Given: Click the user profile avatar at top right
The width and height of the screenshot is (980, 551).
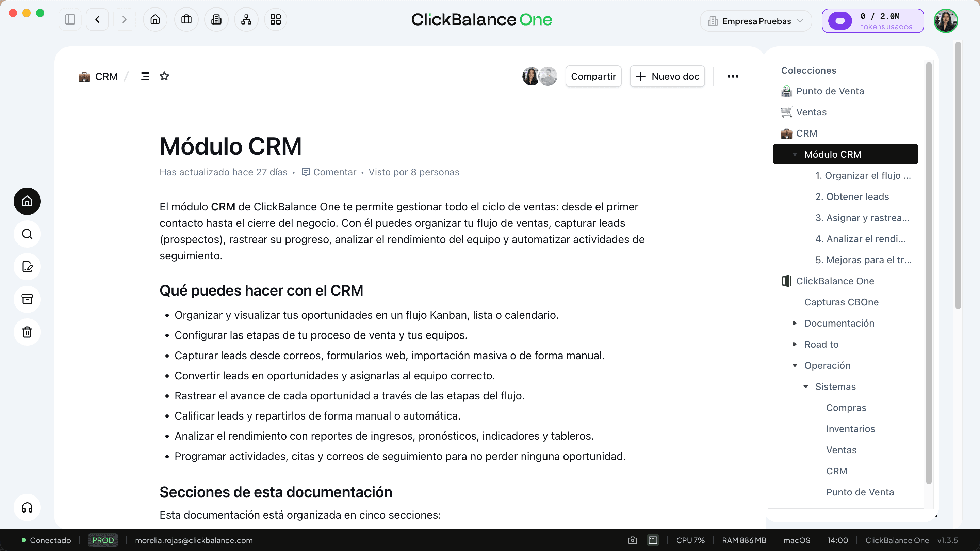Looking at the screenshot, I should (946, 21).
